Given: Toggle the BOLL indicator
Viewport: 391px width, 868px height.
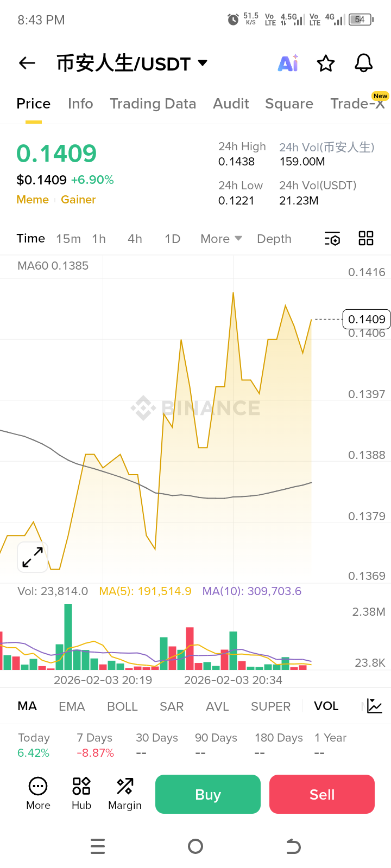Looking at the screenshot, I should (x=122, y=706).
